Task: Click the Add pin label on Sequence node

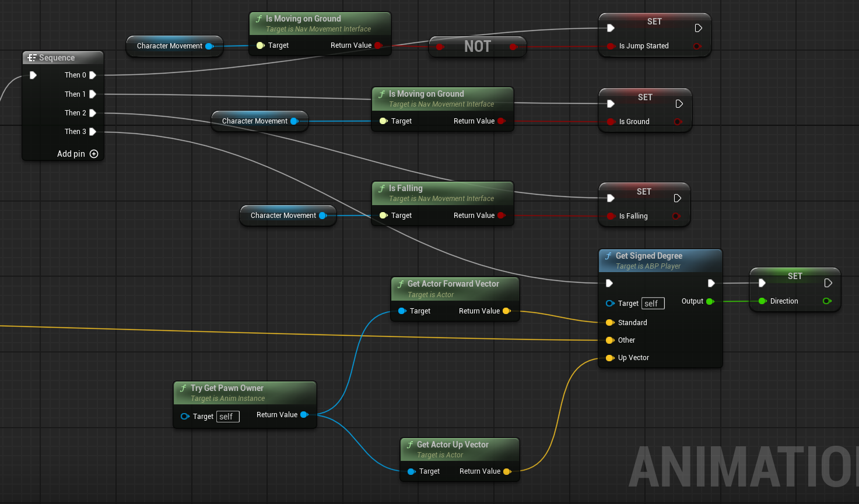Action: point(71,154)
